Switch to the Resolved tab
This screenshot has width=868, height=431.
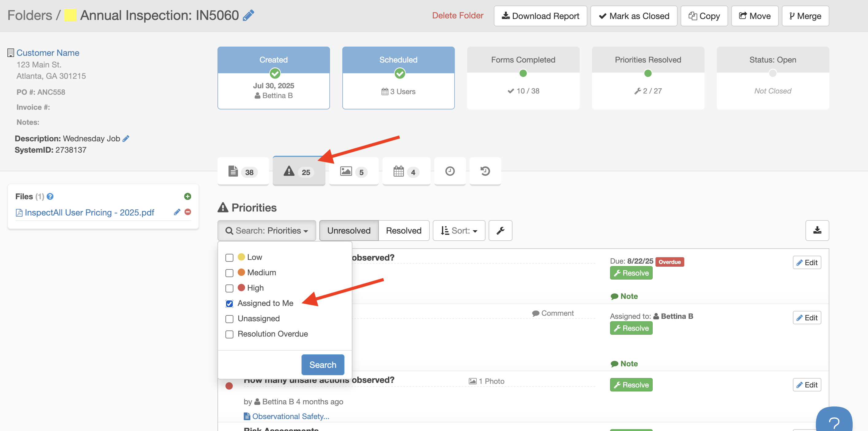[403, 231]
